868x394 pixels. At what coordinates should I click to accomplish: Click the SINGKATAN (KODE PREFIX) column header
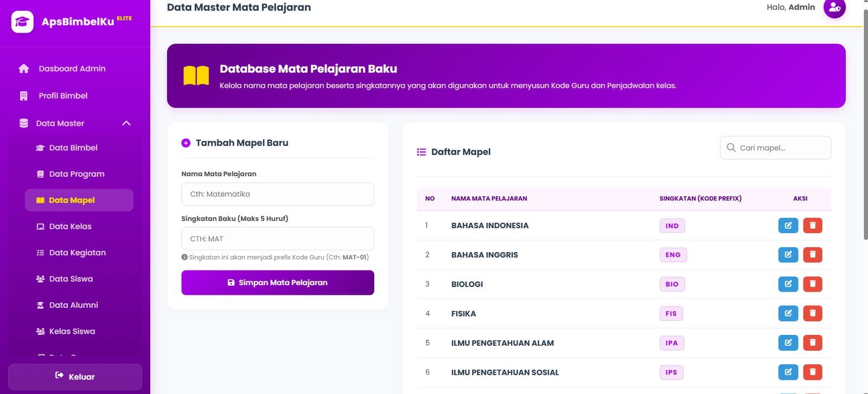(700, 198)
